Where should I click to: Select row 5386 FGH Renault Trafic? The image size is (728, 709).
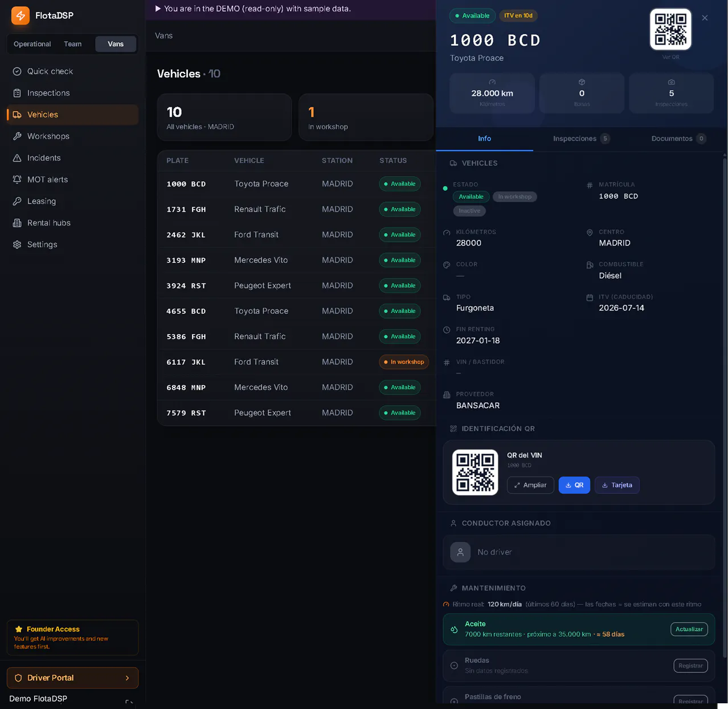(296, 336)
